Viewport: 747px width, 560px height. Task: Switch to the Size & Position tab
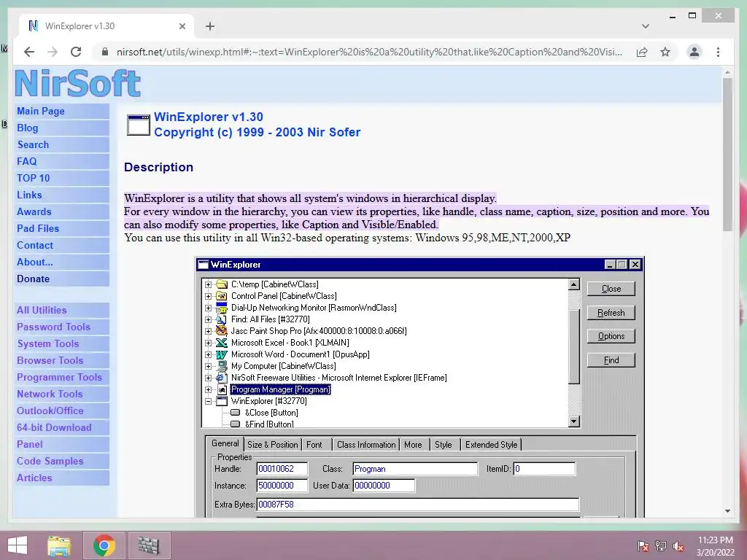(x=273, y=444)
